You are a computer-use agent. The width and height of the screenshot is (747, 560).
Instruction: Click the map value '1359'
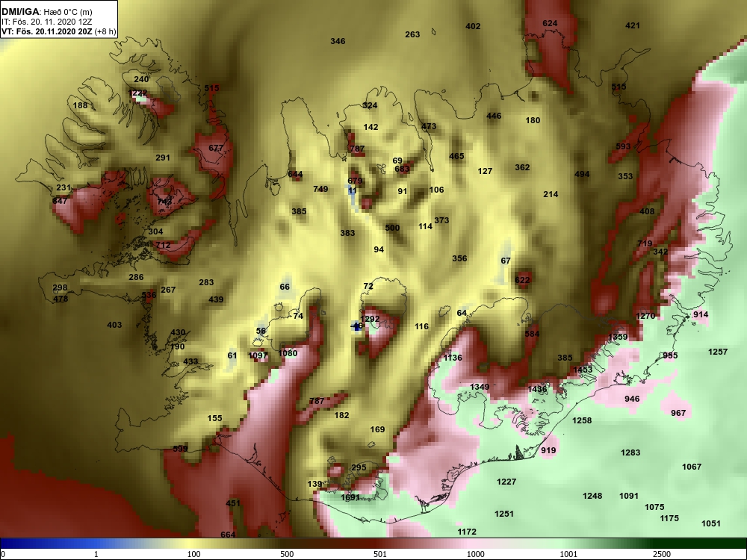tap(618, 337)
